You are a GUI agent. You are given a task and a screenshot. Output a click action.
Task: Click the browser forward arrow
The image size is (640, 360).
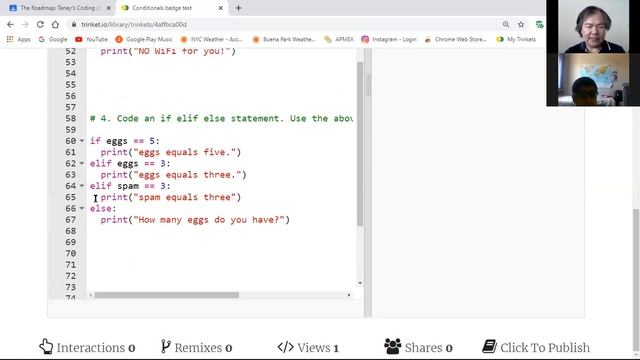click(x=25, y=24)
